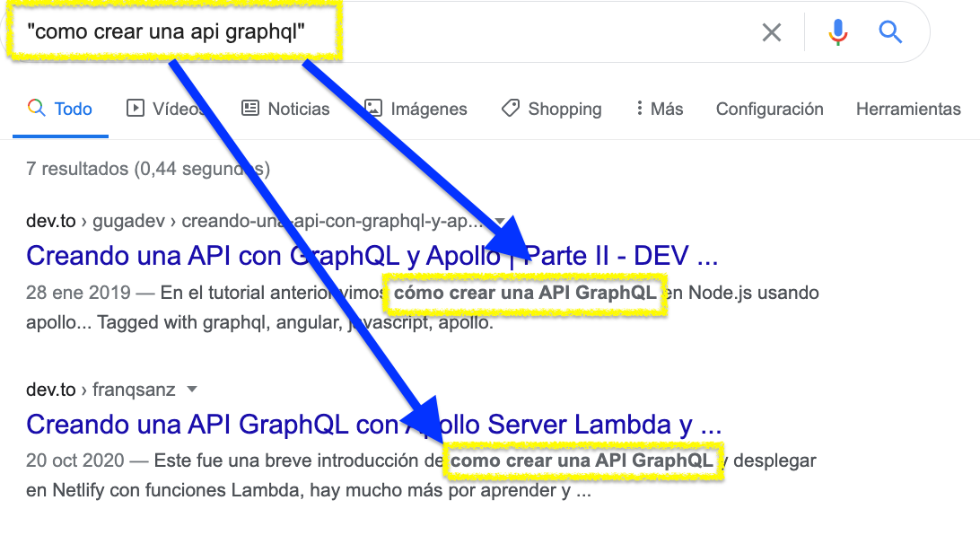This screenshot has height=544, width=980.
Task: Switch to the Noticias tab
Action: 297,108
